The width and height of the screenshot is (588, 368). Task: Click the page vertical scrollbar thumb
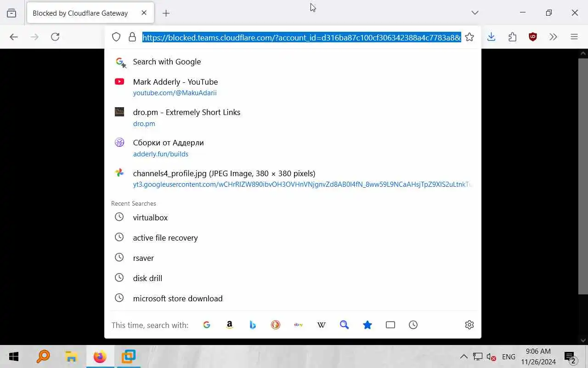click(583, 176)
